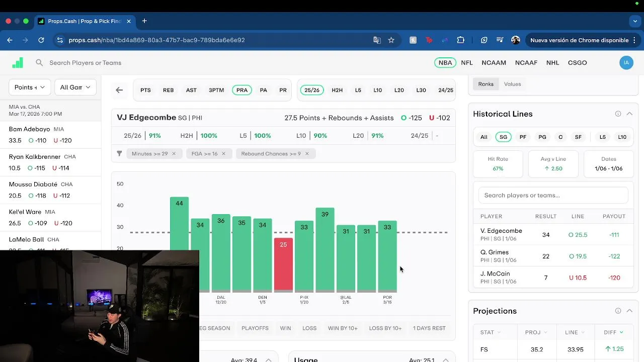Image resolution: width=644 pixels, height=362 pixels.
Task: Switch to the Values tab
Action: (x=513, y=84)
